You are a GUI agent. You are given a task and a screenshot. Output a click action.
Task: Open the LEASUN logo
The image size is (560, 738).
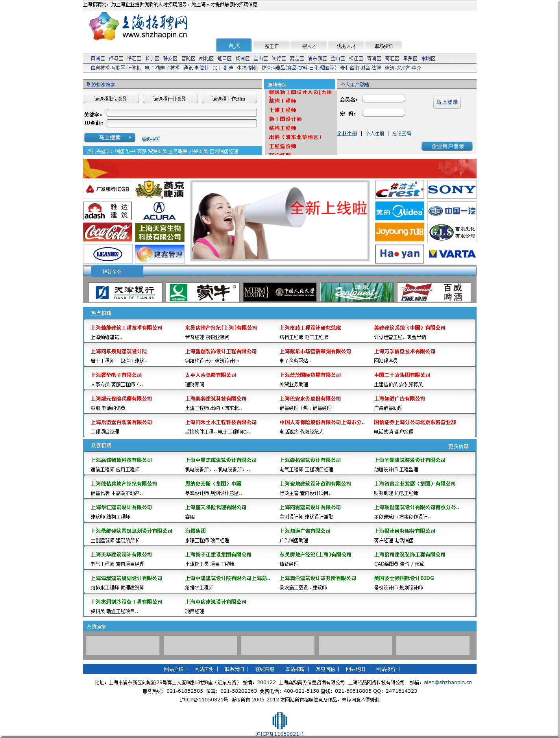click(x=107, y=254)
